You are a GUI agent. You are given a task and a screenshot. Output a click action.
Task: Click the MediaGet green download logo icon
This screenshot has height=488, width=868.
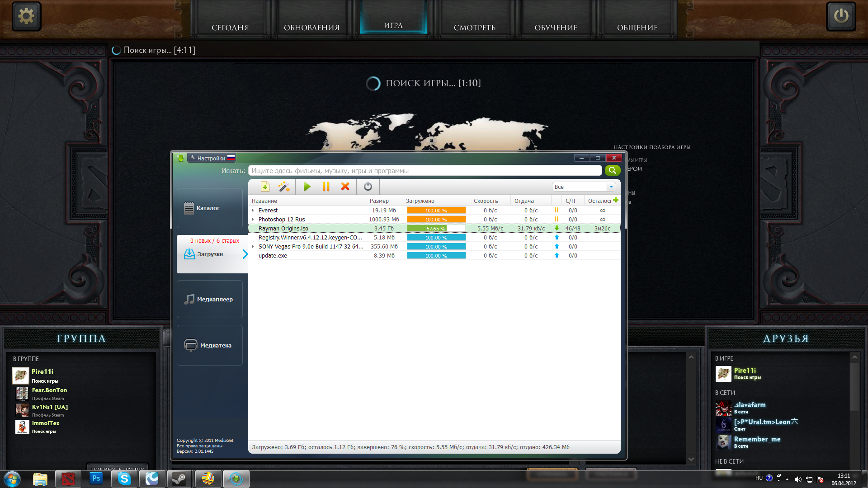pyautogui.click(x=180, y=158)
